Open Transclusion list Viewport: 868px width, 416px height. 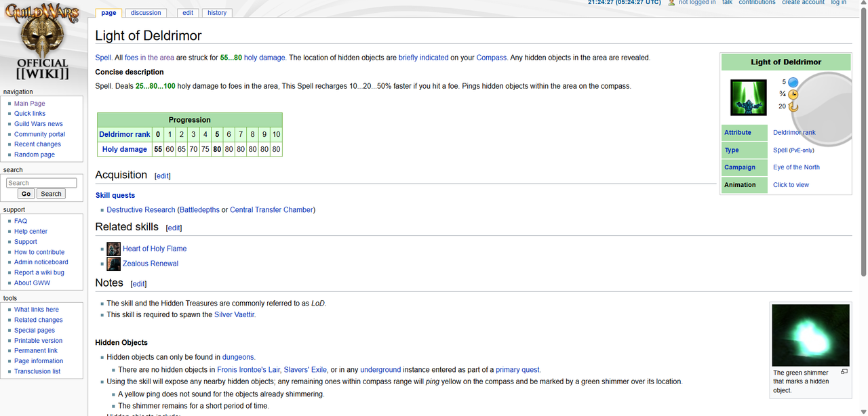click(x=37, y=371)
